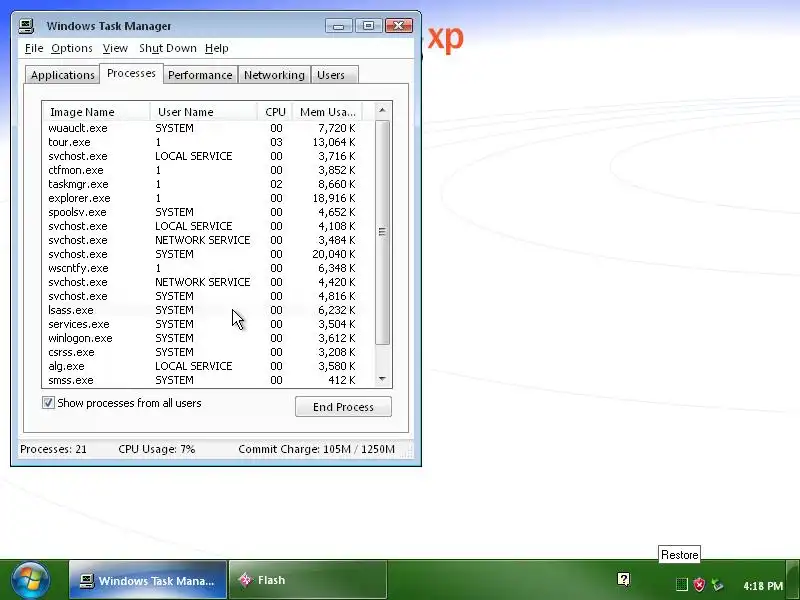
Task: Click the scrollbar down arrow in process list
Action: pyautogui.click(x=382, y=379)
